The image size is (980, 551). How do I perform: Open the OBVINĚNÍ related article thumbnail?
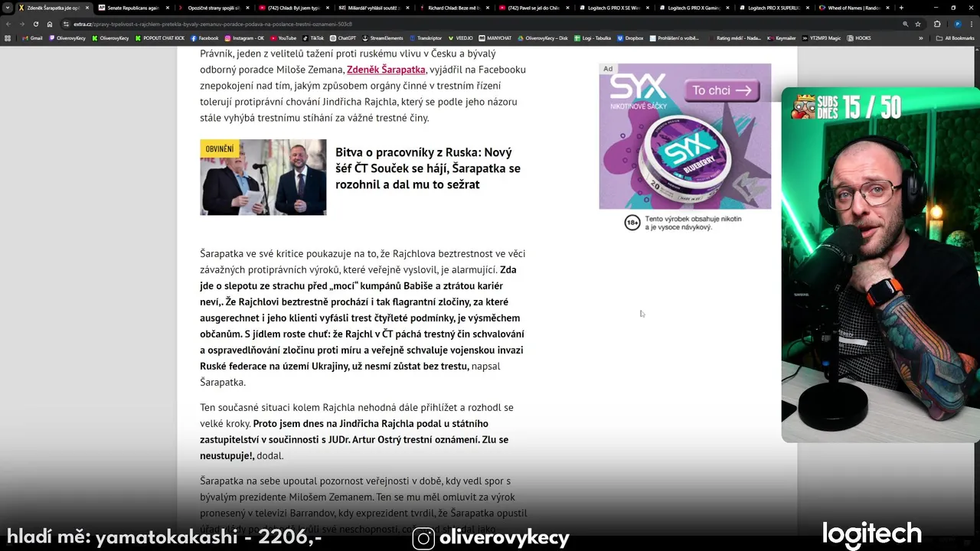(x=263, y=177)
